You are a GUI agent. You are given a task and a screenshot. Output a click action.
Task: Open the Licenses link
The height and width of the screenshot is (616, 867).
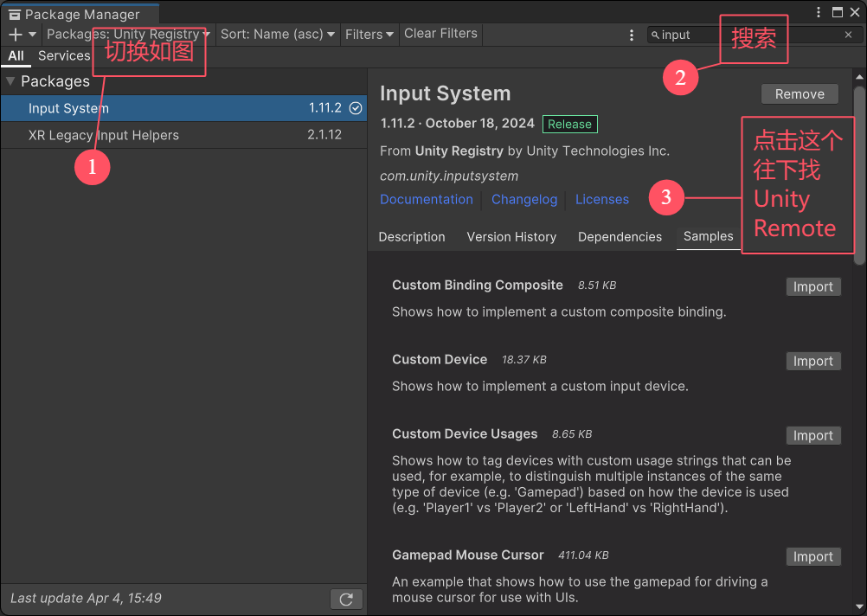click(602, 200)
